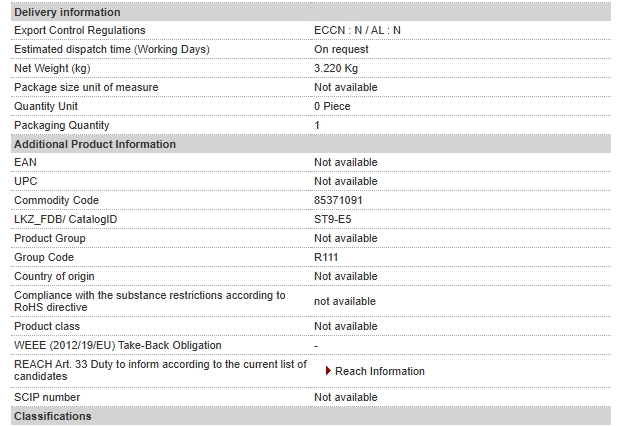The width and height of the screenshot is (622, 426).
Task: Click the Export Control Regulations label
Action: (80, 31)
